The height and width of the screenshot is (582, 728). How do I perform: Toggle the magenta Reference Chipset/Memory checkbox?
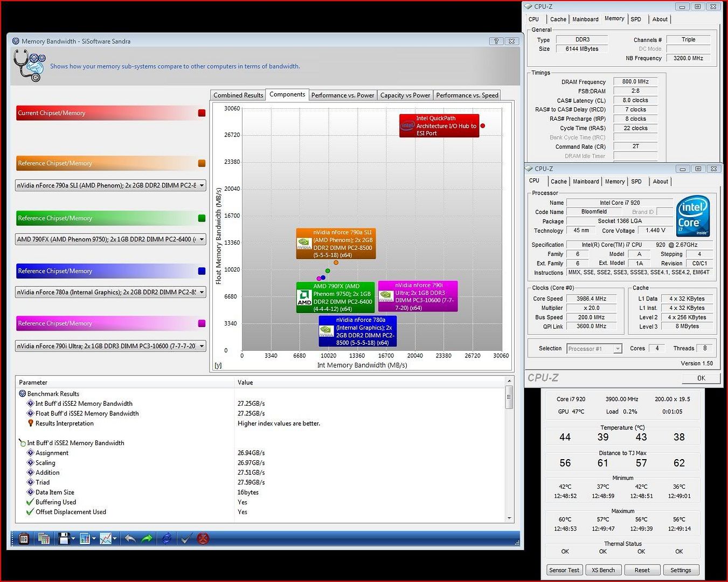click(202, 323)
